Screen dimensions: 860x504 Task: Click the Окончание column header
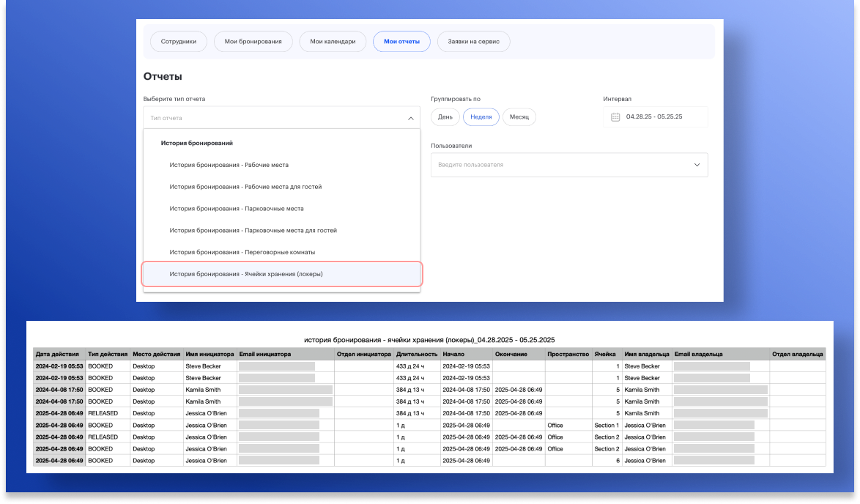[x=519, y=355]
